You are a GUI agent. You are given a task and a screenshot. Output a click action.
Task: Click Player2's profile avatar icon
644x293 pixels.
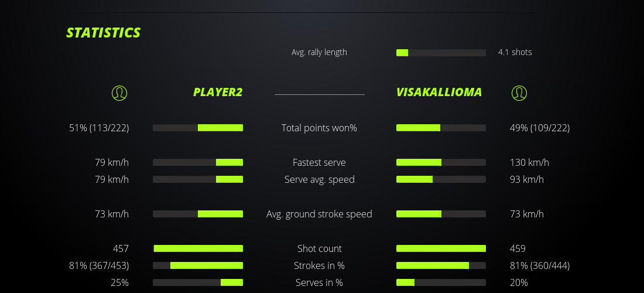119,93
